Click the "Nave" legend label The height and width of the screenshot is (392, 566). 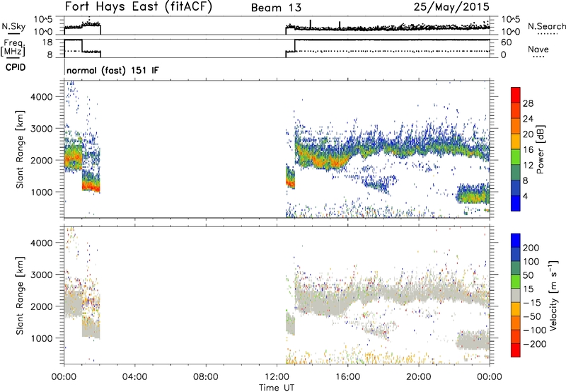tap(538, 49)
